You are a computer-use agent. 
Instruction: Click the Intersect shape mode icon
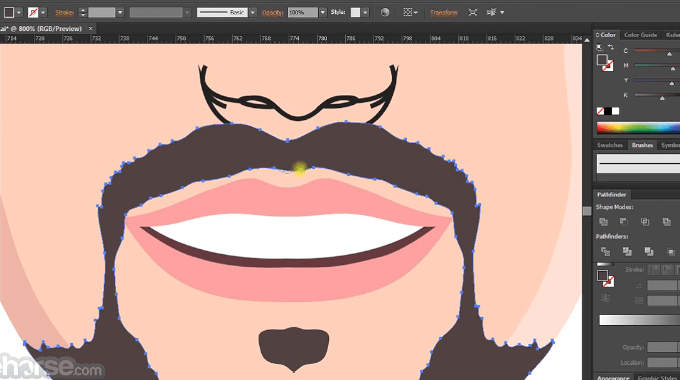coord(645,222)
